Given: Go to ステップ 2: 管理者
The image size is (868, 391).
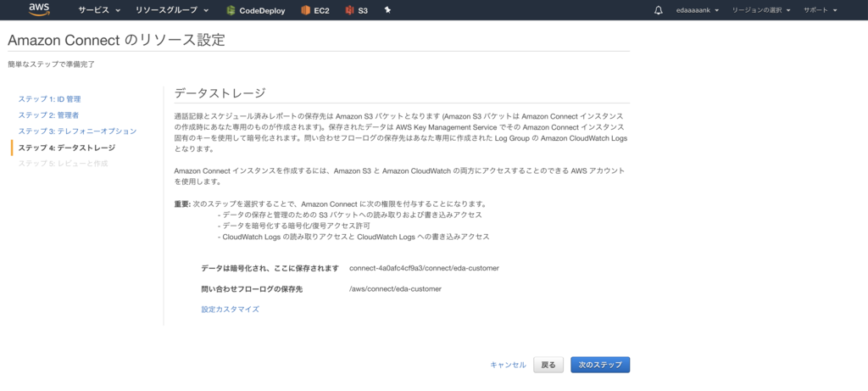Looking at the screenshot, I should [48, 115].
